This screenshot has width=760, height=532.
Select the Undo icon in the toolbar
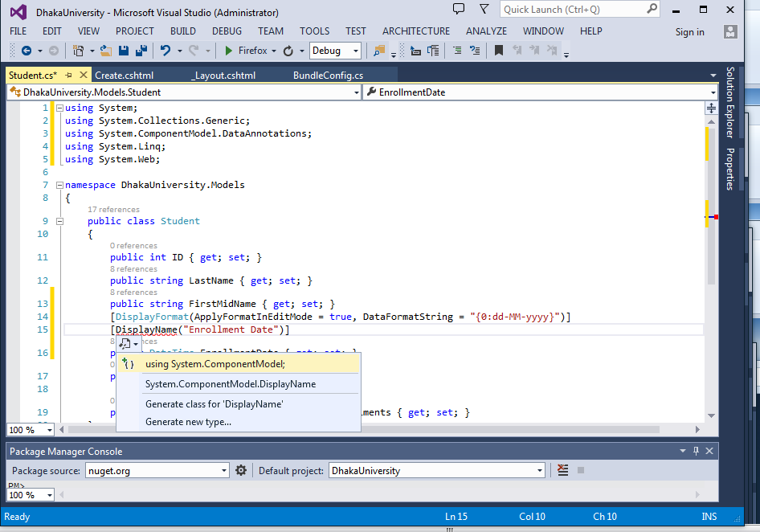point(165,51)
